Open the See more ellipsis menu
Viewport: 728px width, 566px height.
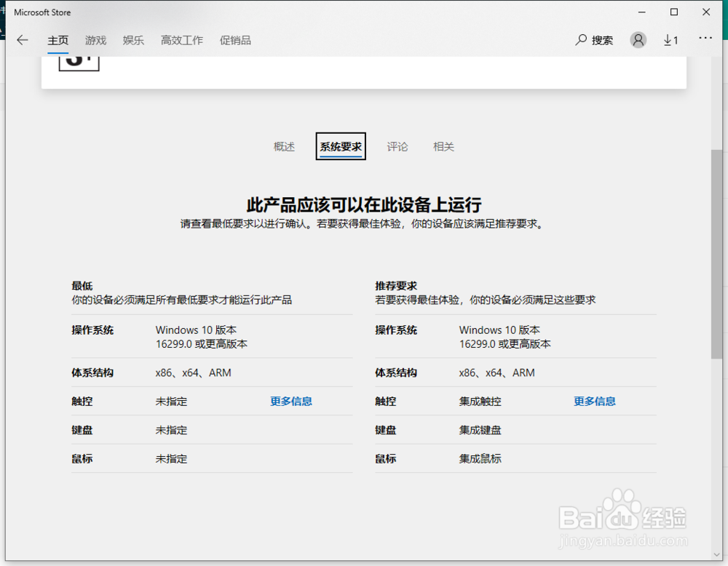(x=705, y=40)
